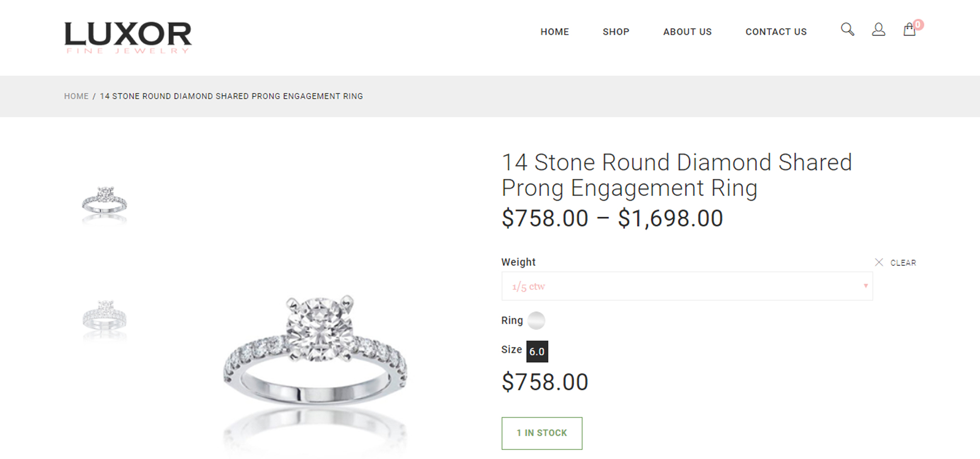
Task: Click the X icon beside Clear
Action: [879, 262]
